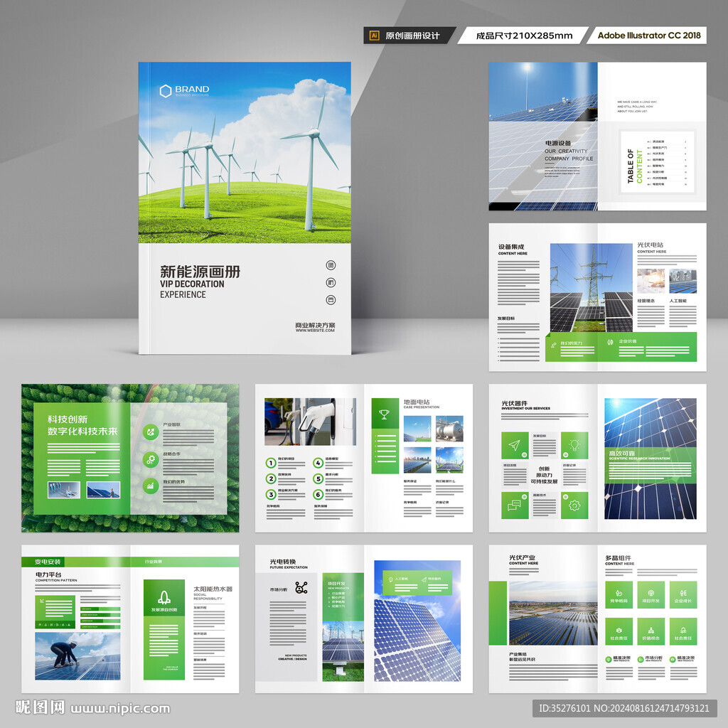Viewport: 728px width, 728px height.
Task: Click the icon beside 我们的实力
Action: 554,345
